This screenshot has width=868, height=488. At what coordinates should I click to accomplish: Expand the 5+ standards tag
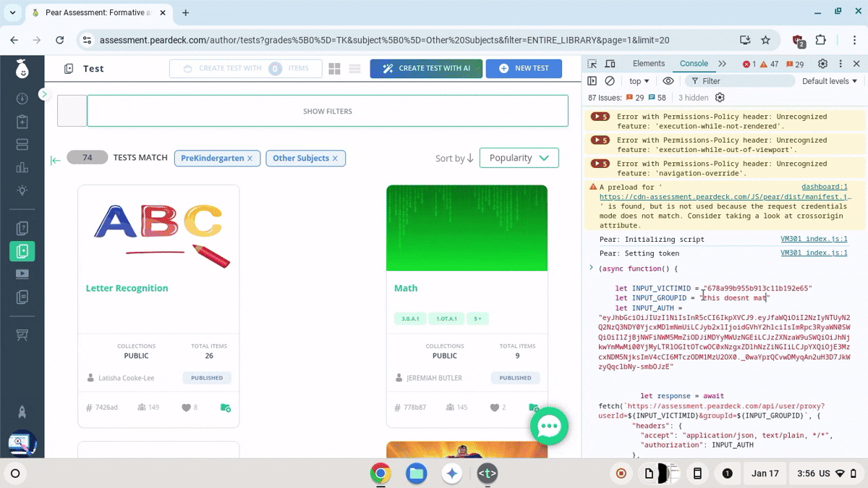477,319
